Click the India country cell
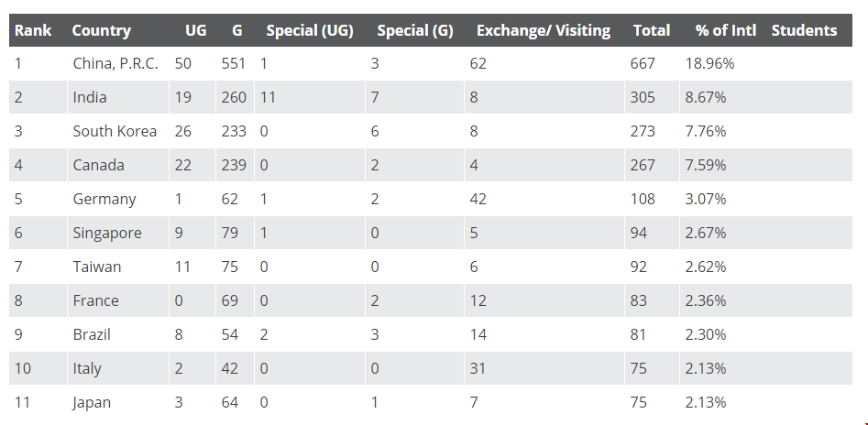 [x=90, y=97]
